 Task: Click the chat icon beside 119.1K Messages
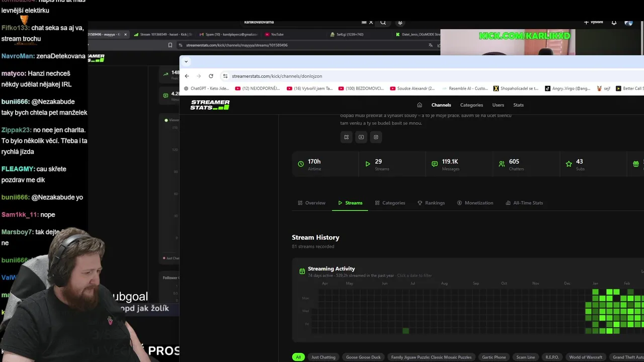click(435, 164)
